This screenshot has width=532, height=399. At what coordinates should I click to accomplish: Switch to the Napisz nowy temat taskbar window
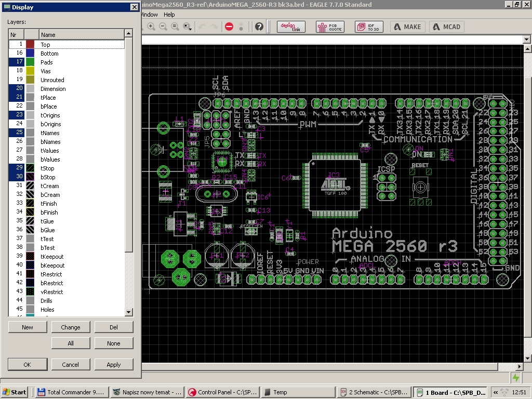(x=148, y=392)
